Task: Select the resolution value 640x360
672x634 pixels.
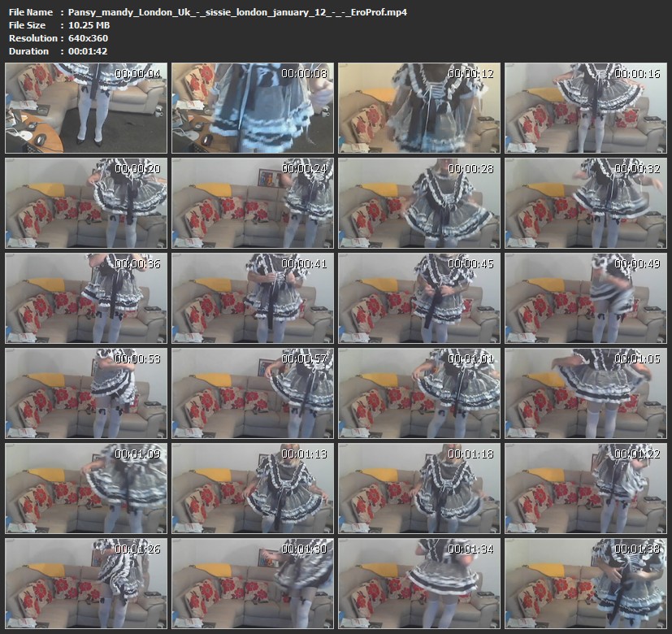Action: [x=89, y=38]
